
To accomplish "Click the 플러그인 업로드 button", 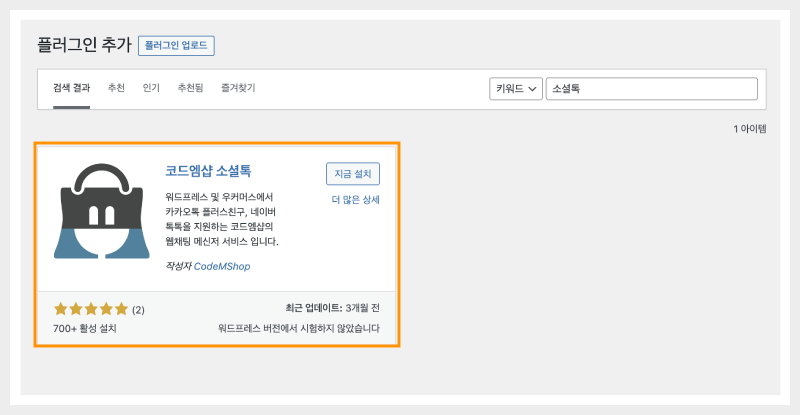I will point(176,45).
